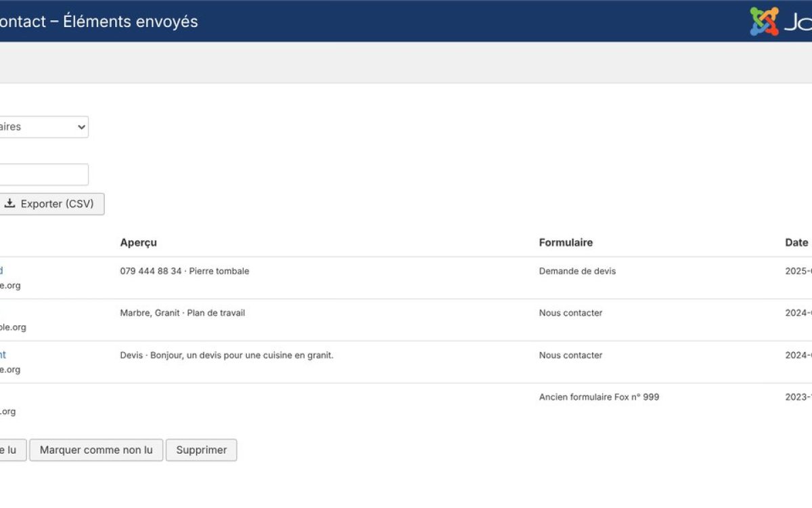
Task: Click the "Demande de devis" form cell
Action: point(577,271)
